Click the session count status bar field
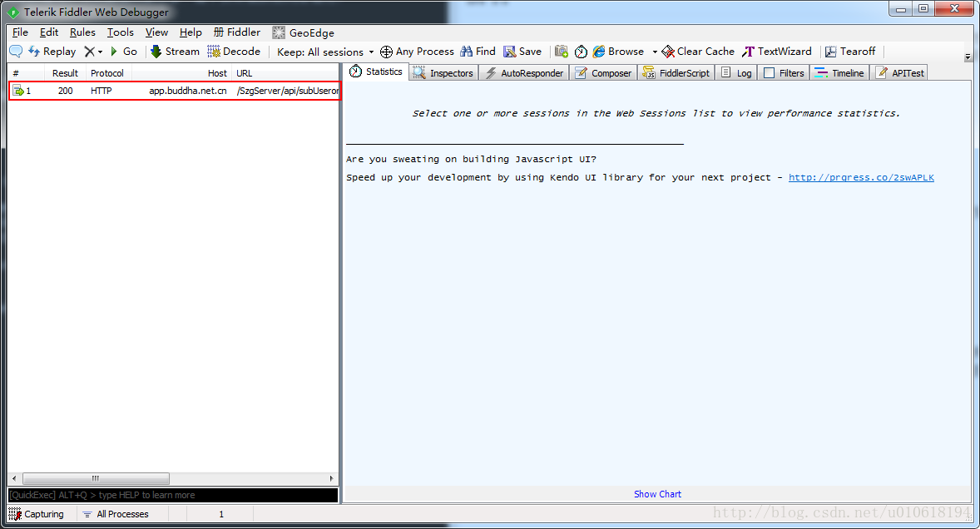This screenshot has height=529, width=980. coord(220,514)
